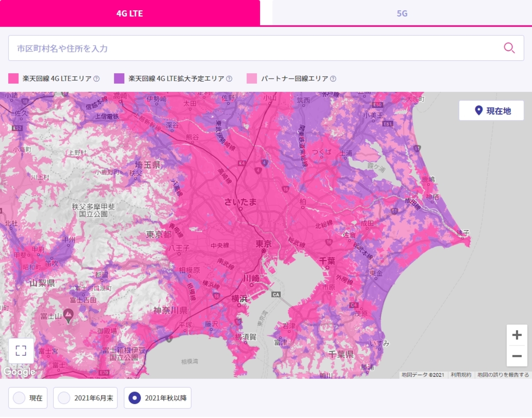Screen dimensions: 532x418
Task: Click the 東金 city label
Action: click(376, 273)
